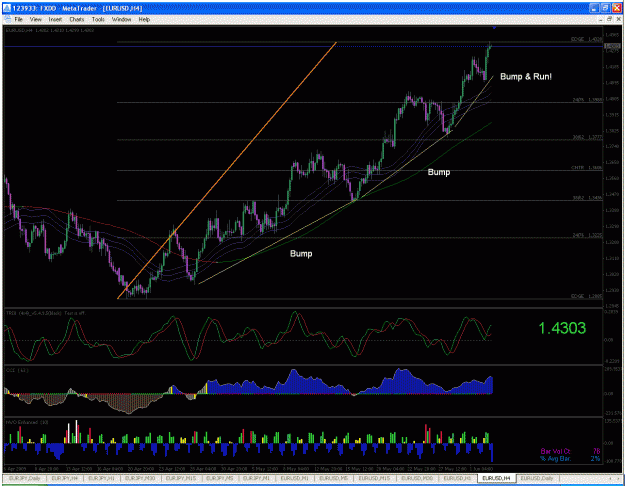Switch to the EURUSD,H1 chart tab
The width and height of the screenshot is (625, 486).
point(457,478)
